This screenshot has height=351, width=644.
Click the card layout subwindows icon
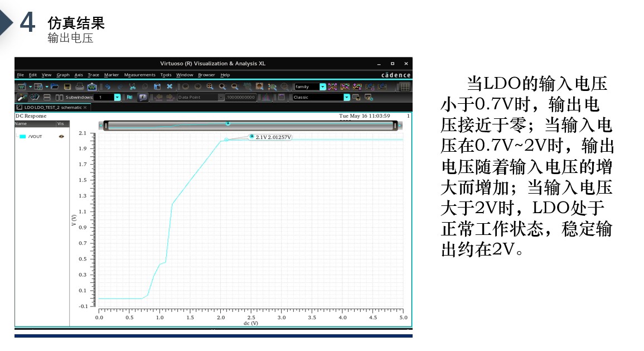tap(35, 97)
